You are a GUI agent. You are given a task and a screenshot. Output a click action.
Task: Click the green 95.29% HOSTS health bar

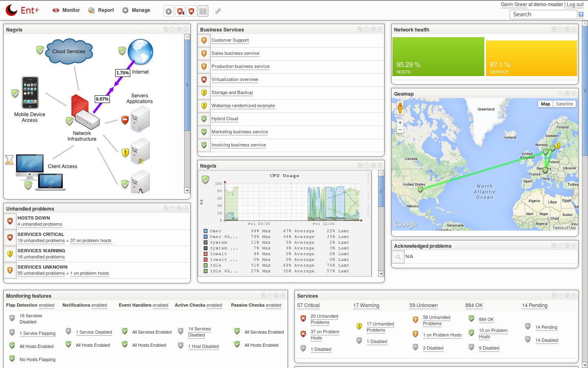click(438, 56)
